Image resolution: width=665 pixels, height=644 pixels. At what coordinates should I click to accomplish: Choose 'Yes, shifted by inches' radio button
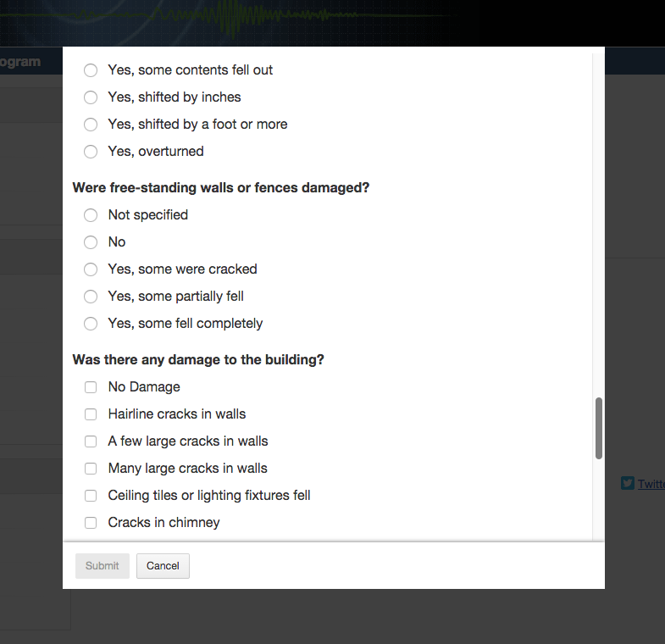coord(91,97)
